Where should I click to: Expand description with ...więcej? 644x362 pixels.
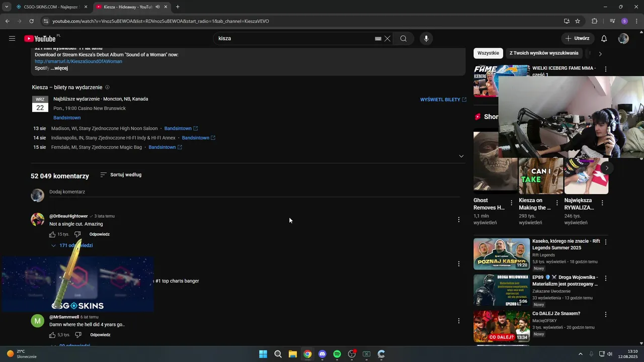(59, 68)
